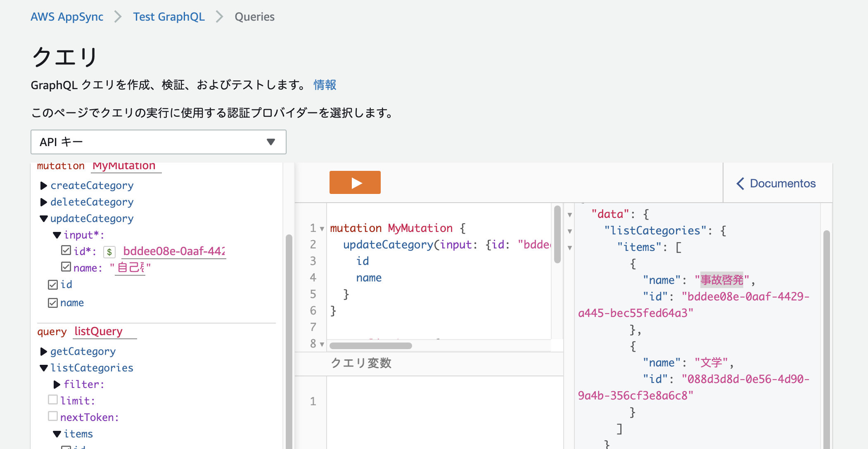Edit the name value input in explorer
This screenshot has height=449, width=868.
pyautogui.click(x=130, y=268)
